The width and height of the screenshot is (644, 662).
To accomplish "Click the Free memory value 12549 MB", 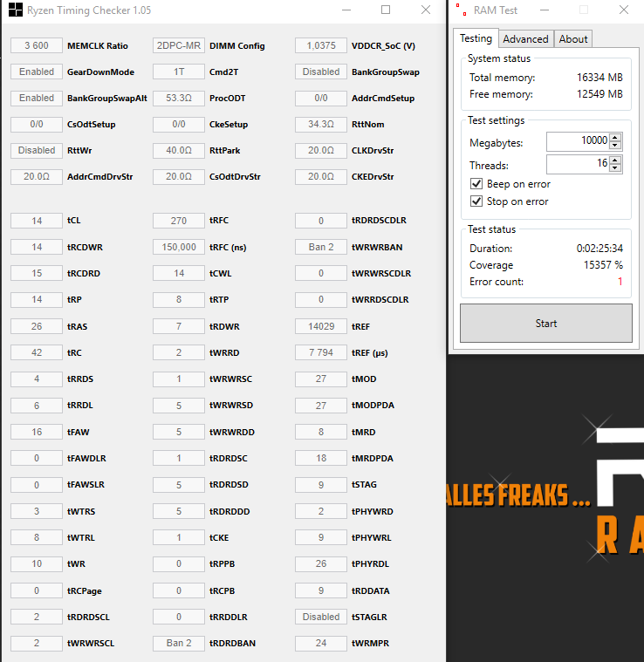I will 599,93.
